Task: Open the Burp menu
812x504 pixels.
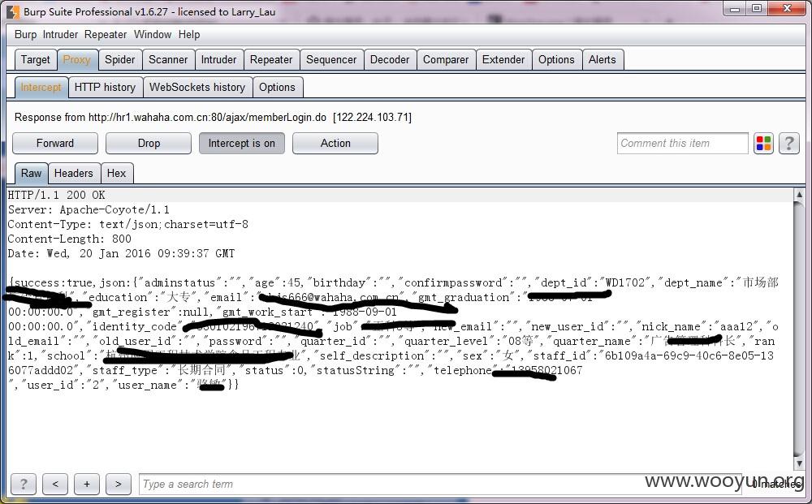Action: pos(25,35)
